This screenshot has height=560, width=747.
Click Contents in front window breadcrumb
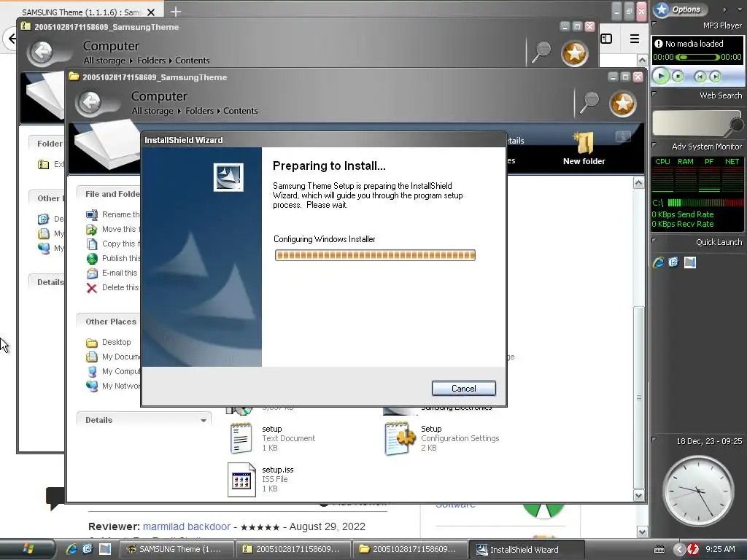[x=241, y=111]
